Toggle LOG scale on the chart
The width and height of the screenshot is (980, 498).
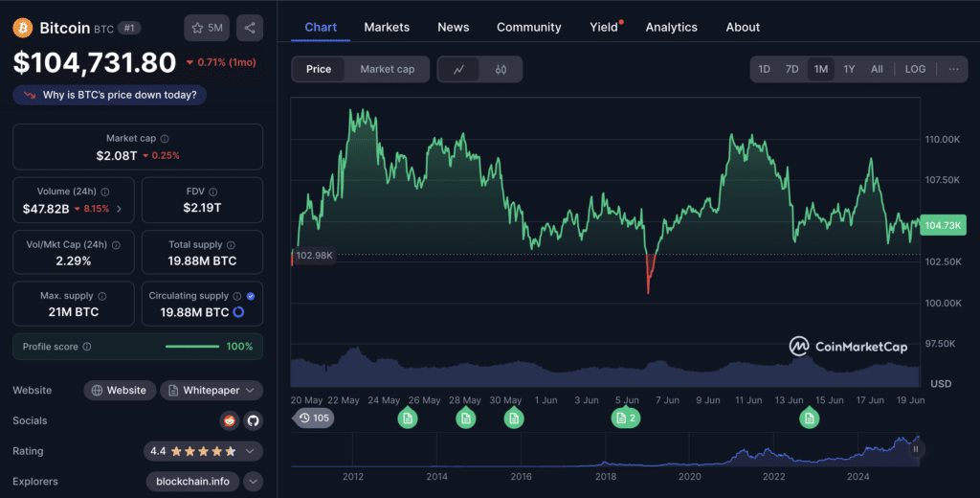[x=915, y=70]
